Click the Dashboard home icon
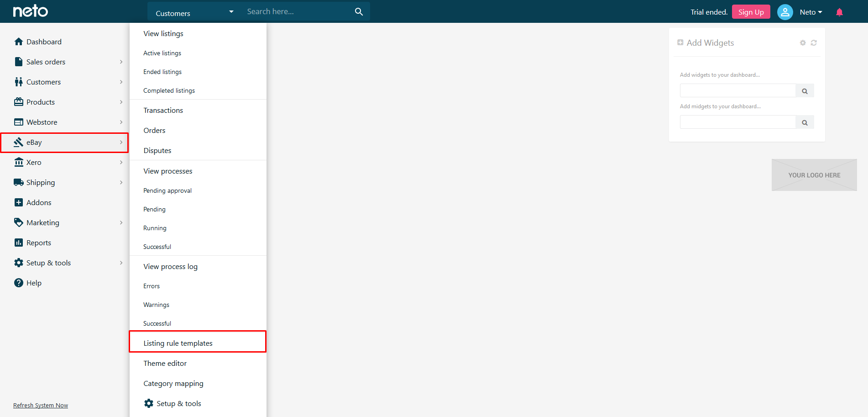This screenshot has height=417, width=868. click(19, 42)
